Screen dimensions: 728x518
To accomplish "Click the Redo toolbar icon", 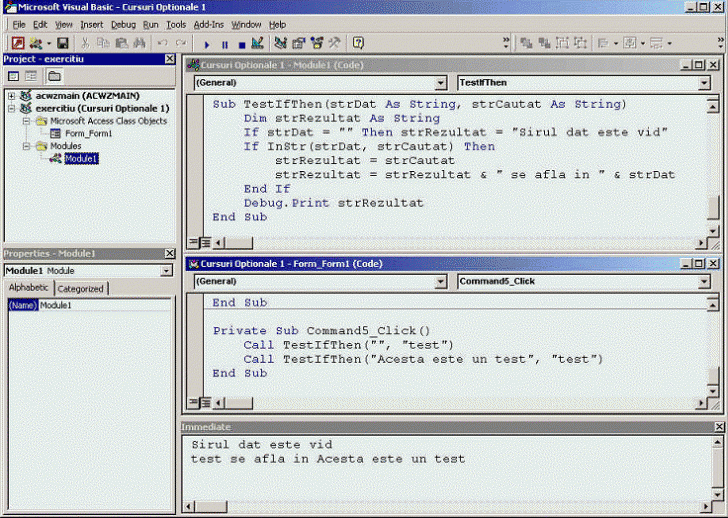I will coord(181,43).
